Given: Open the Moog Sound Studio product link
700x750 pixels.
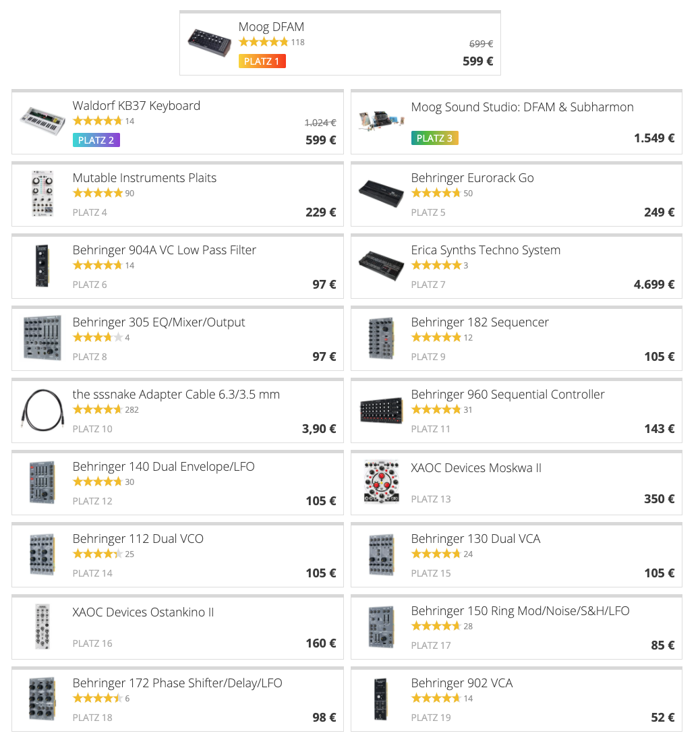Looking at the screenshot, I should [522, 107].
